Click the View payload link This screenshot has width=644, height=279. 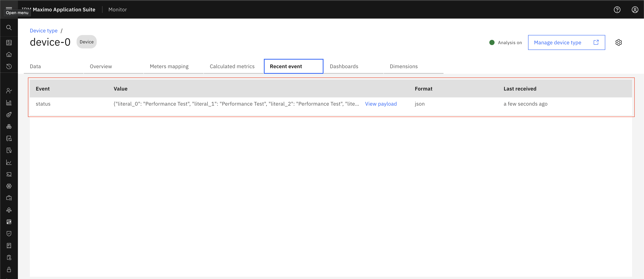(x=381, y=104)
